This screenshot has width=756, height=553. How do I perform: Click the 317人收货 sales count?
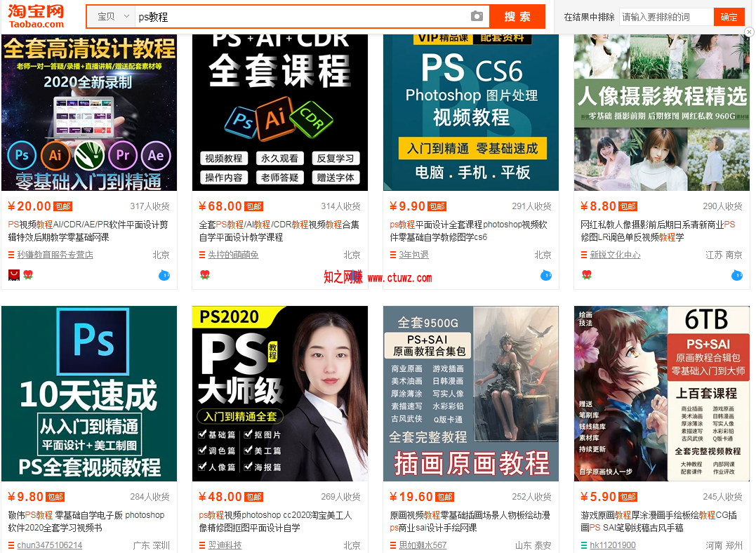point(150,206)
